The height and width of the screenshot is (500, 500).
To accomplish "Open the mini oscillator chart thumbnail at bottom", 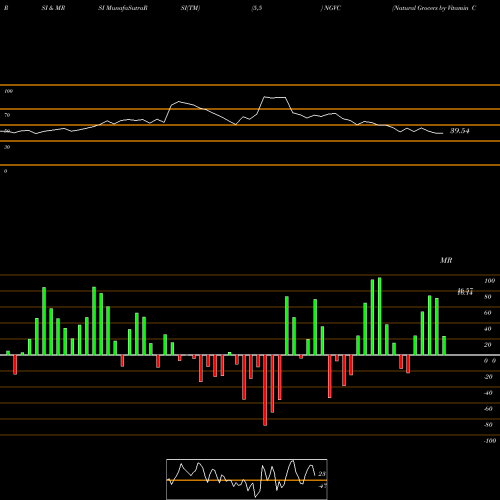I will click(247, 479).
